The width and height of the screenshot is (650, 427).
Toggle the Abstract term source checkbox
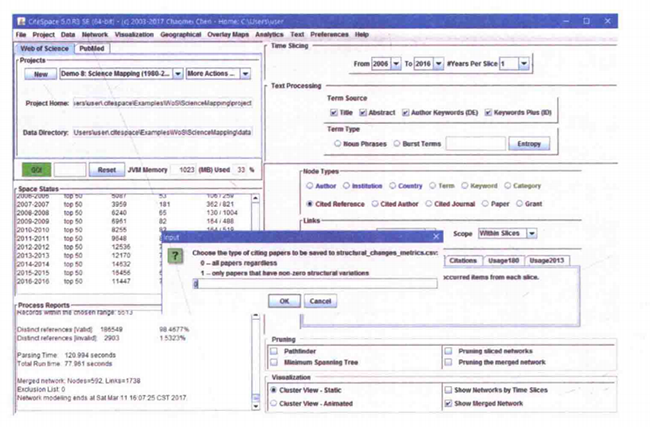(363, 112)
